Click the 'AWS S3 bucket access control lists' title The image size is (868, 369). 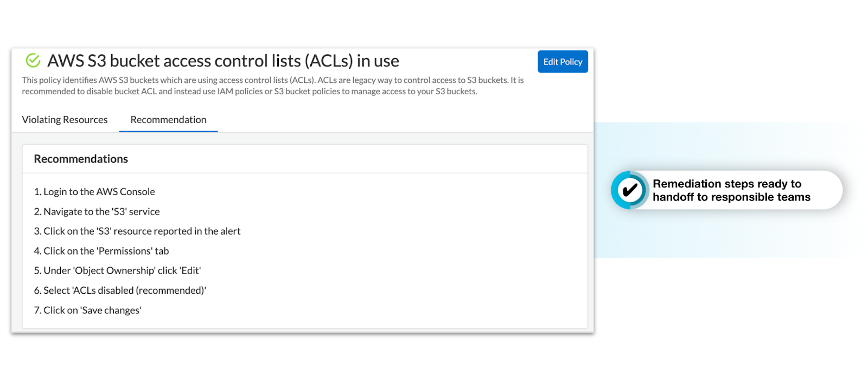click(x=223, y=61)
